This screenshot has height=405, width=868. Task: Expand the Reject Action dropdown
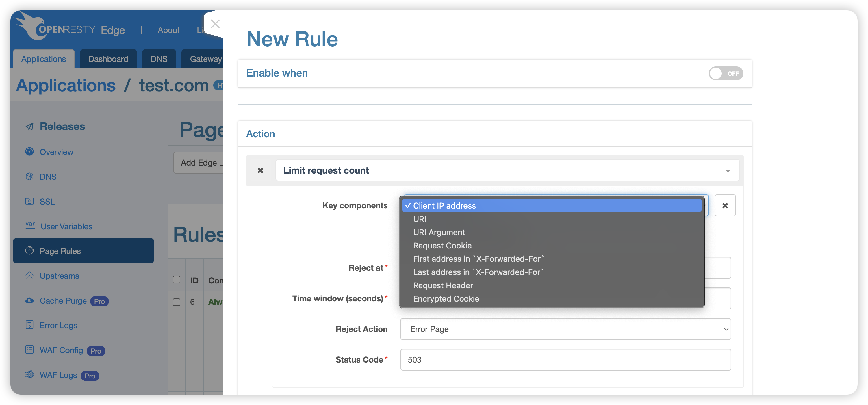[x=565, y=329]
